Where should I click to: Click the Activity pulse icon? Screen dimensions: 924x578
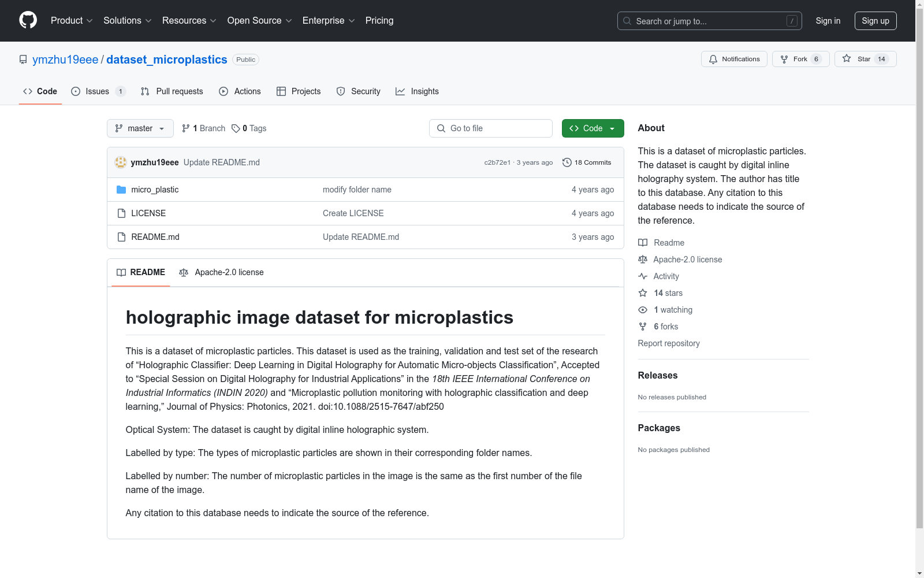pos(643,276)
